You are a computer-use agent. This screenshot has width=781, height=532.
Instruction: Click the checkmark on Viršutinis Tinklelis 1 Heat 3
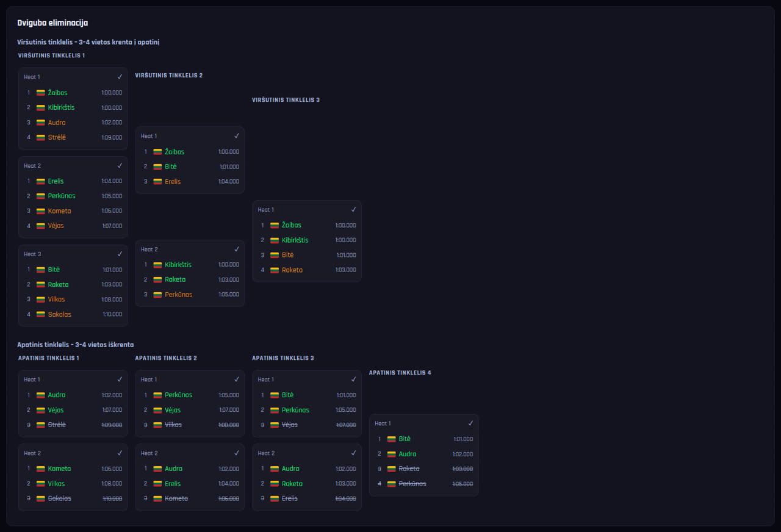[120, 254]
